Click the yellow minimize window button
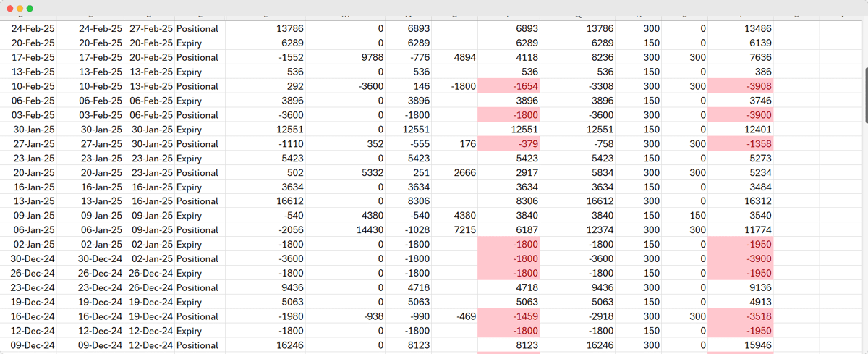 [x=20, y=8]
